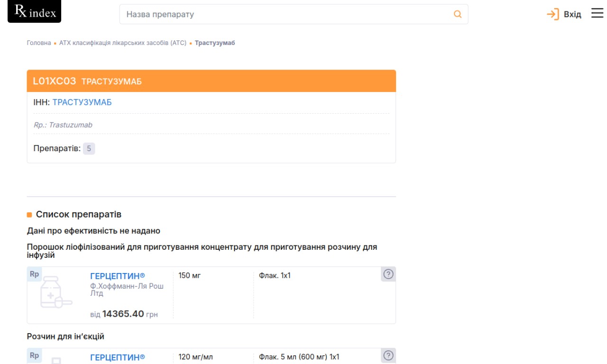The height and width of the screenshot is (364, 607).
Task: Click the L01XC03 ТРАСТУЗУМАБ header
Action: tap(211, 81)
